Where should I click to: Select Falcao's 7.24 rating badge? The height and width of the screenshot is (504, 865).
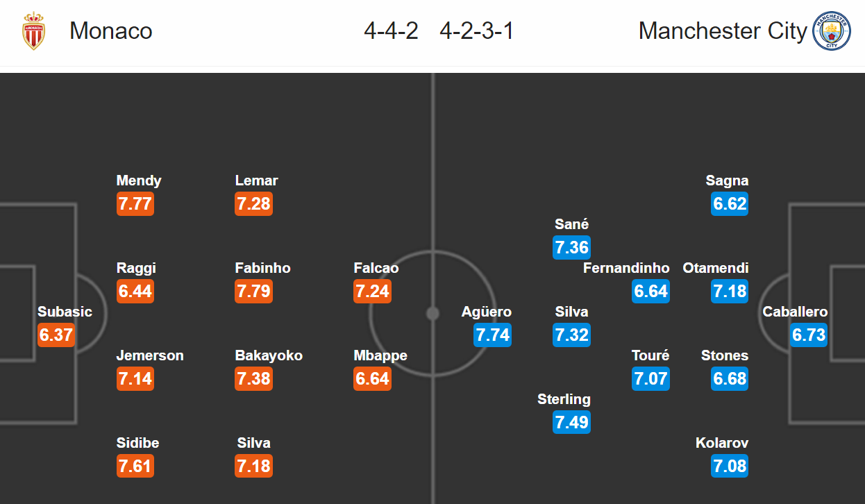point(372,292)
